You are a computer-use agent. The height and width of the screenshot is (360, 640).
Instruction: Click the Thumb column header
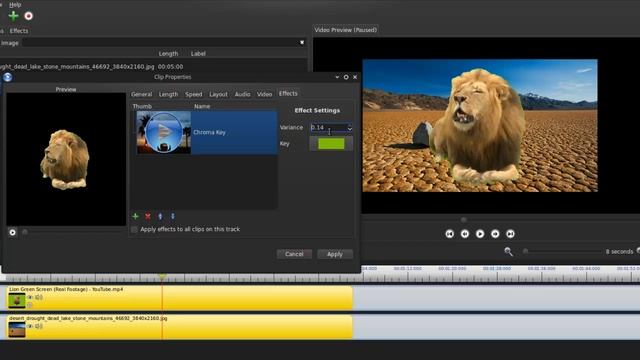pos(142,106)
